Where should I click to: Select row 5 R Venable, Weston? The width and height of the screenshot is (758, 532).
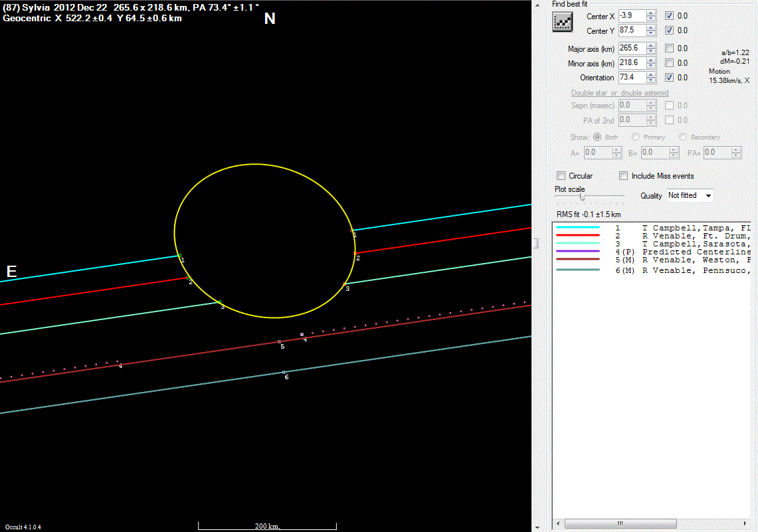pos(652,260)
